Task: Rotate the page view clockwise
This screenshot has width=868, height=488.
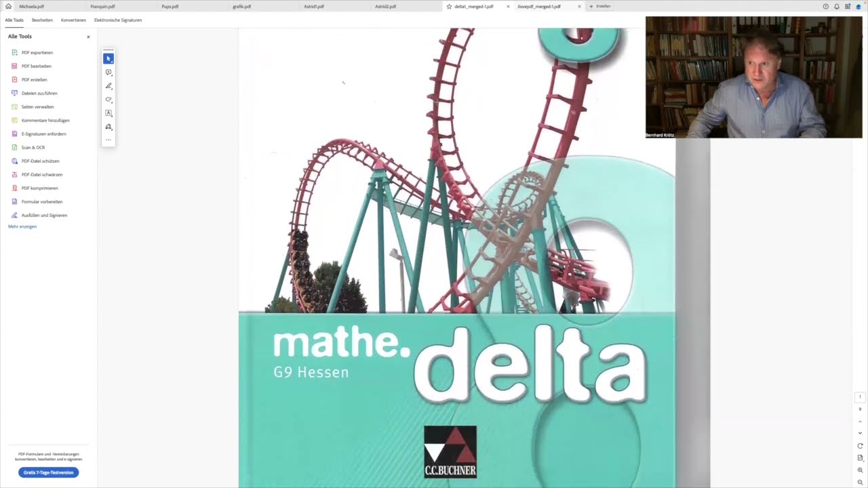Action: (860, 446)
